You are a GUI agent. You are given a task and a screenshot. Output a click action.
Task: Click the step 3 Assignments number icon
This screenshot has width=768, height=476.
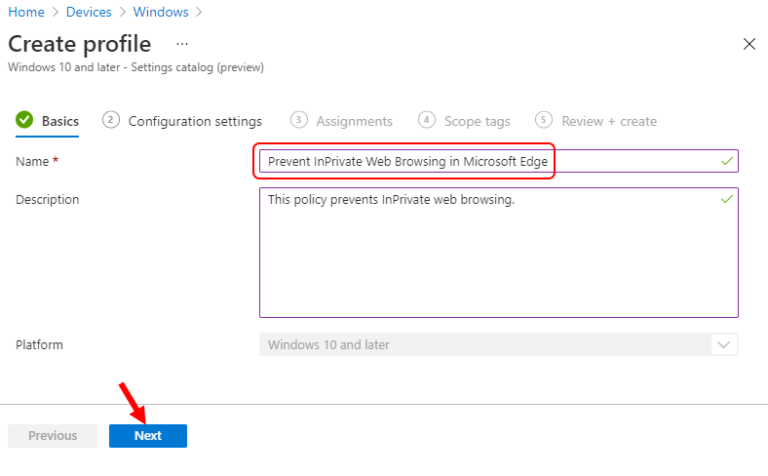[298, 120]
